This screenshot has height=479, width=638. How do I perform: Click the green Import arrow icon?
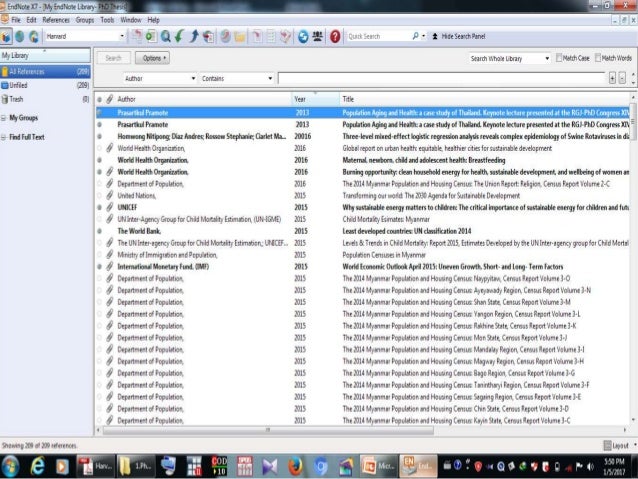(179, 37)
